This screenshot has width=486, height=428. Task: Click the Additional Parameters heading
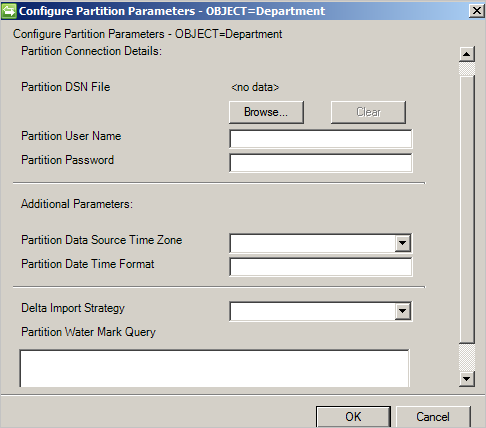tap(77, 204)
